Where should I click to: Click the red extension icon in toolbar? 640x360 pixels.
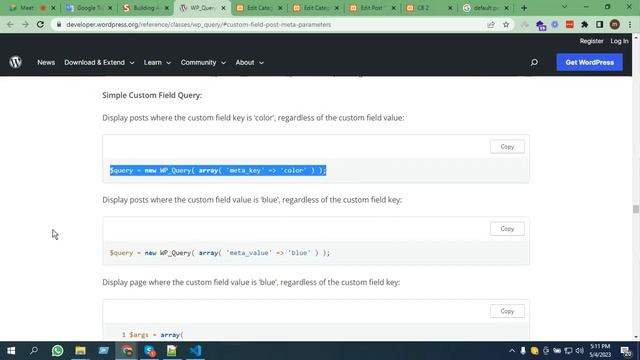tap(570, 24)
